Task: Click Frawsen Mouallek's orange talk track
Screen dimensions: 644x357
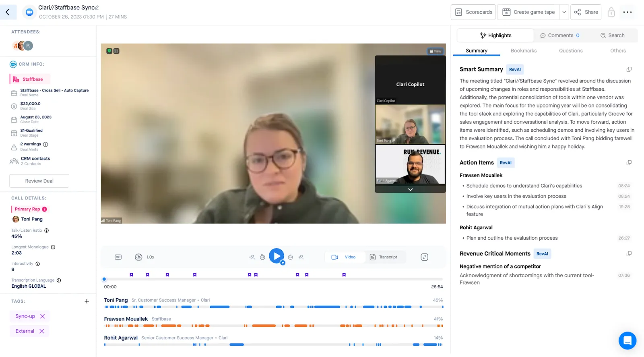Action: (273, 326)
